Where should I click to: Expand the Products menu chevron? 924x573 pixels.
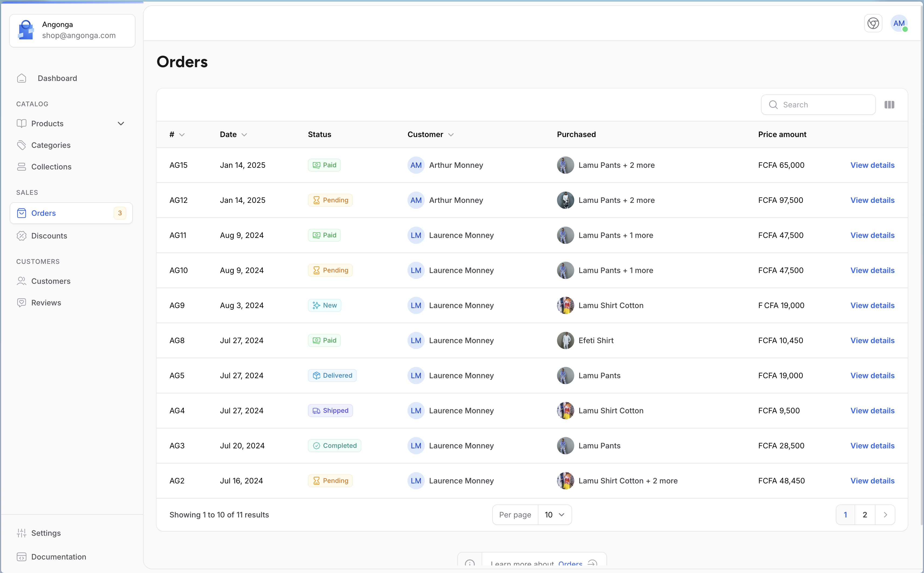click(121, 124)
